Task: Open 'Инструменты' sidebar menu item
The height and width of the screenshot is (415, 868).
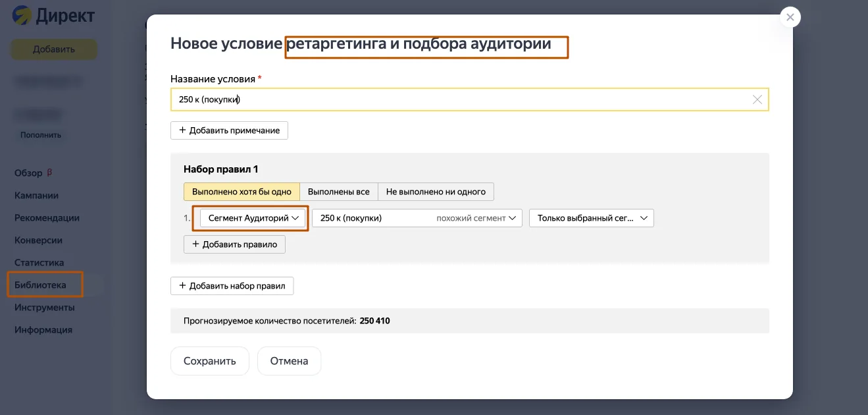Action: tap(44, 308)
